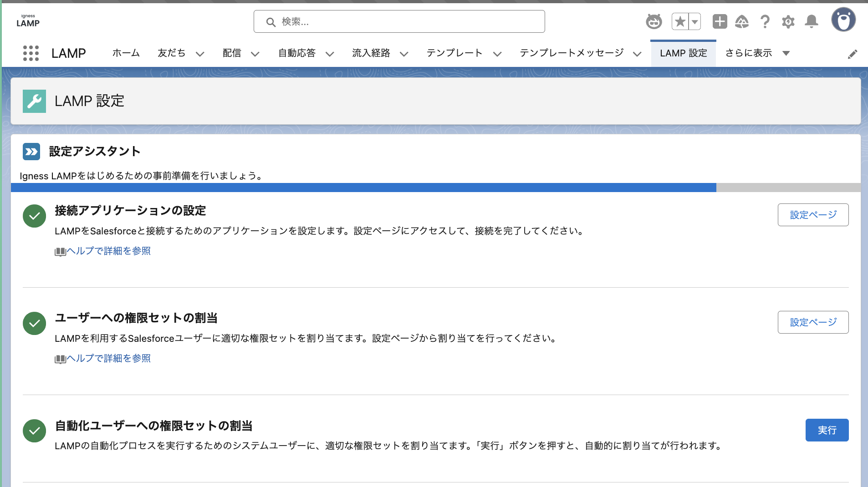This screenshot has height=487, width=868.
Task: Open the user profile avatar
Action: 843,20
